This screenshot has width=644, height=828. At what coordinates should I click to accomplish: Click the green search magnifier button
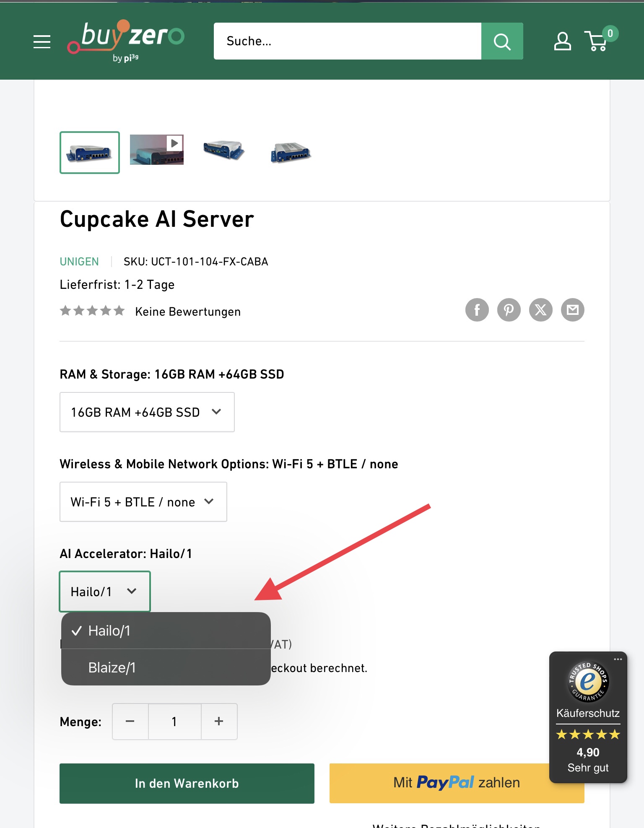coord(502,42)
